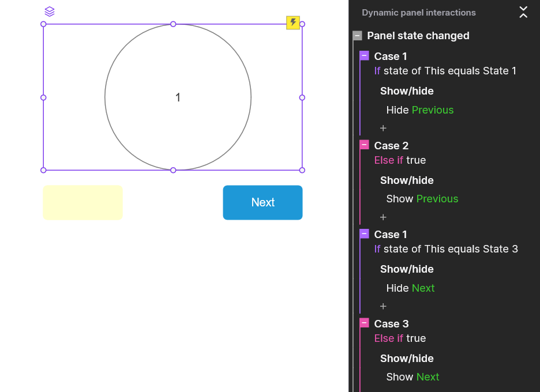Click the top-center resize handle of panel
This screenshot has height=392, width=540.
173,24
